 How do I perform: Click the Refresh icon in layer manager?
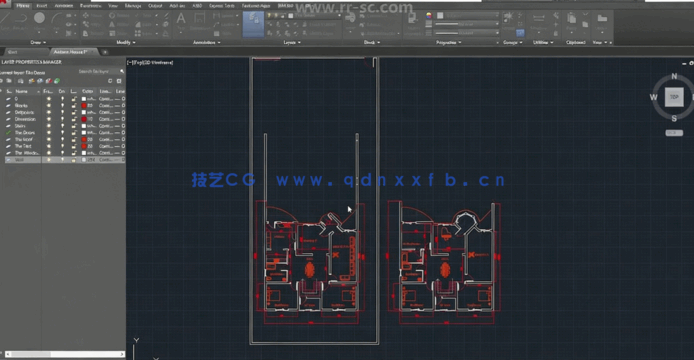coord(110,81)
